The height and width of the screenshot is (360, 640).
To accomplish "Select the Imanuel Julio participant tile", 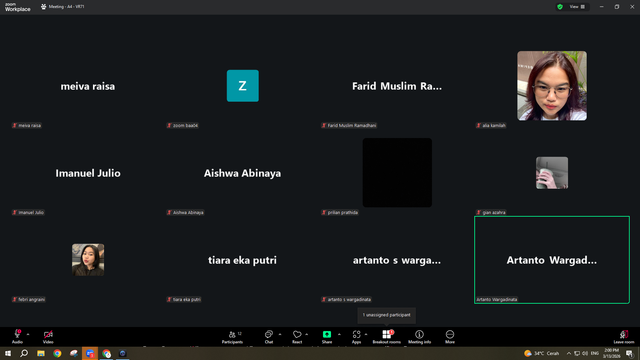I will click(88, 173).
